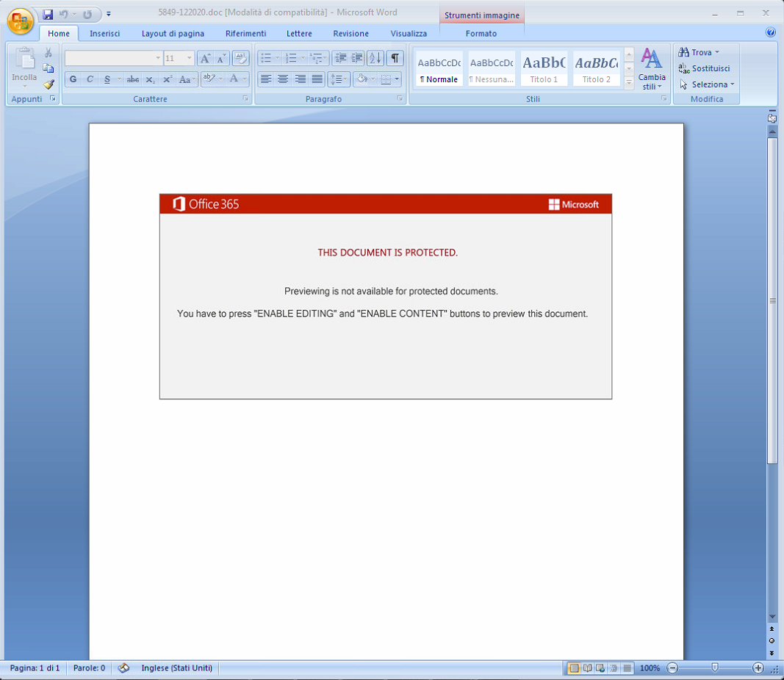Viewport: 784px width, 680px height.
Task: Insert a bulleted list
Action: tap(266, 59)
